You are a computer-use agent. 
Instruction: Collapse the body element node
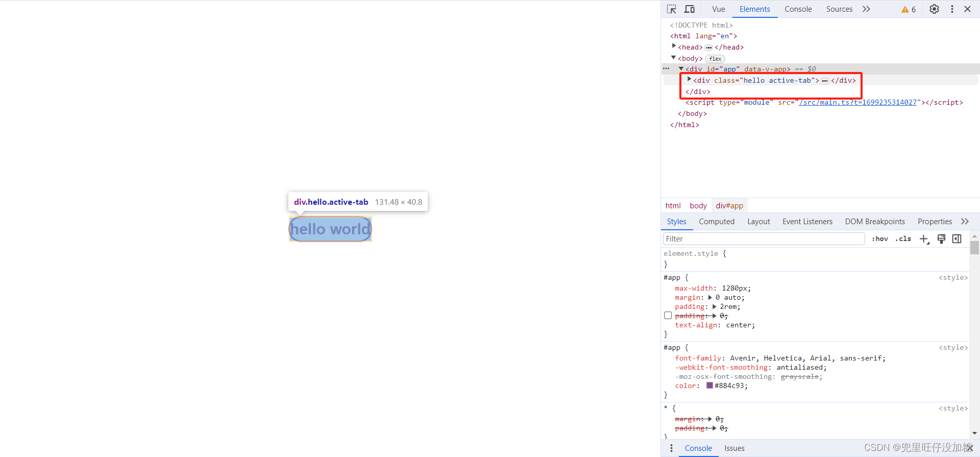pyautogui.click(x=674, y=58)
